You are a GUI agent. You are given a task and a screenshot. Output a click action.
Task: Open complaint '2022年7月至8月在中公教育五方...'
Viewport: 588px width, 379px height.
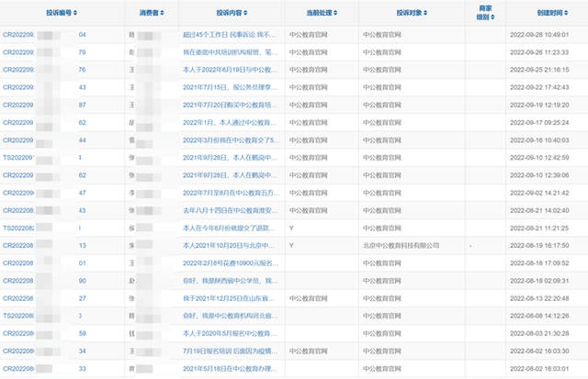[231, 193]
